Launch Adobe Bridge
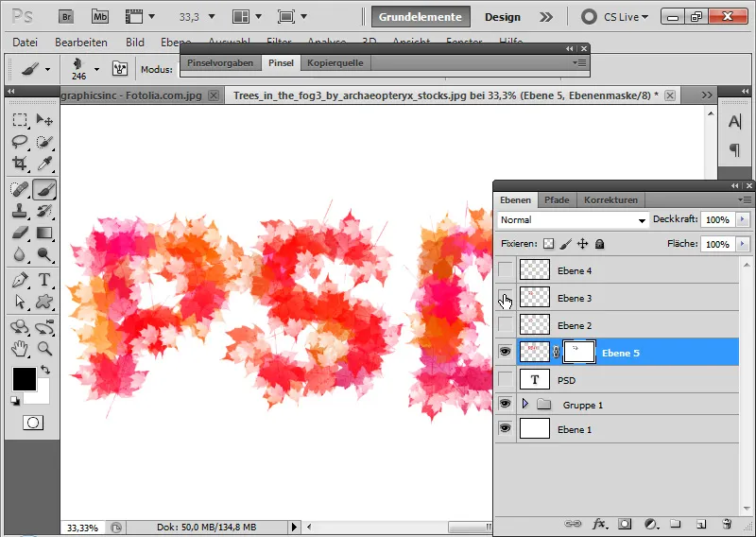Screen dimensions: 756x537 (x=66, y=17)
